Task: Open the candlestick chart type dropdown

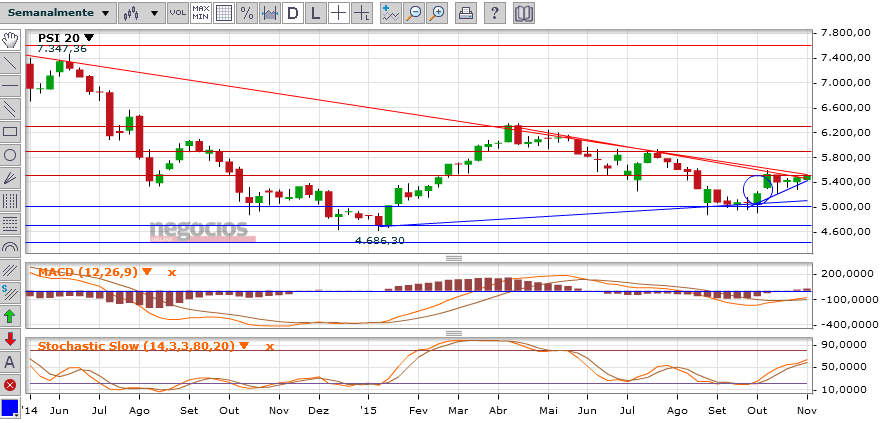Action: (141, 12)
